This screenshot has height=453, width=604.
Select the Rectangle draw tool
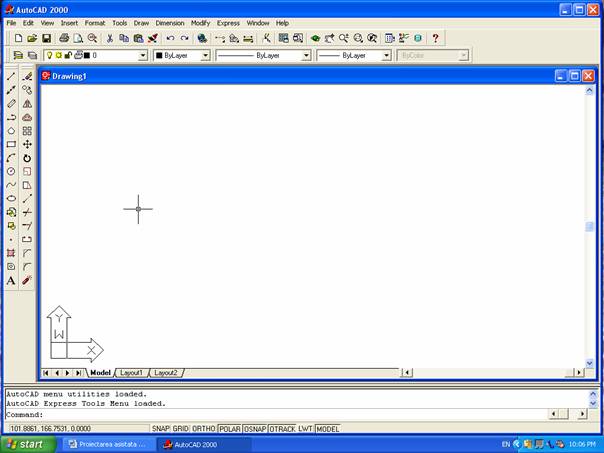(x=11, y=144)
